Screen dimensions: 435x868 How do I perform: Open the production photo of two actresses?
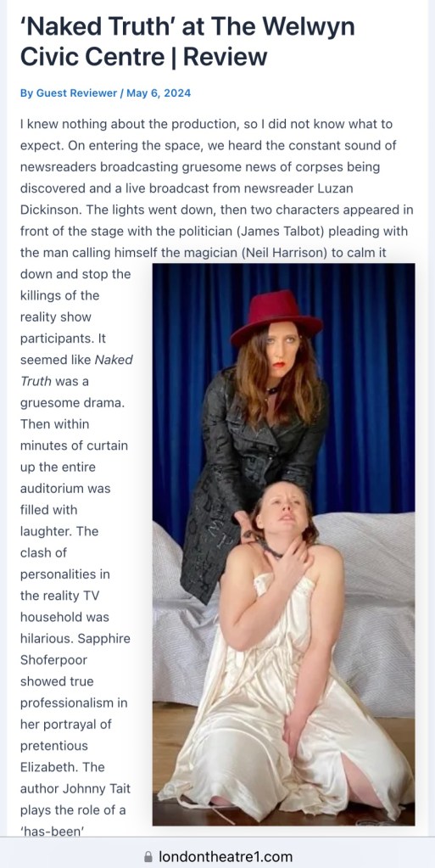pyautogui.click(x=283, y=544)
